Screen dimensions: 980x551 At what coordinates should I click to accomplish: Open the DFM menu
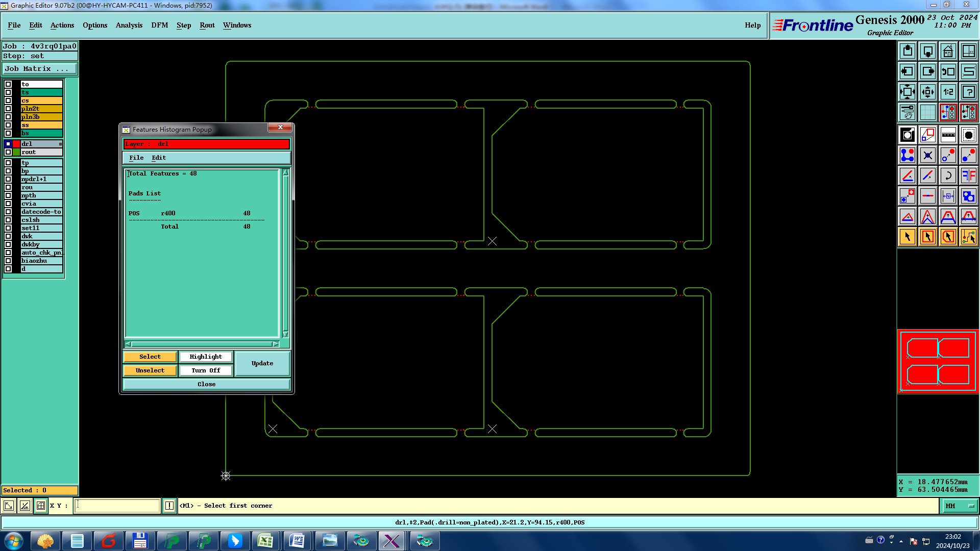(159, 25)
